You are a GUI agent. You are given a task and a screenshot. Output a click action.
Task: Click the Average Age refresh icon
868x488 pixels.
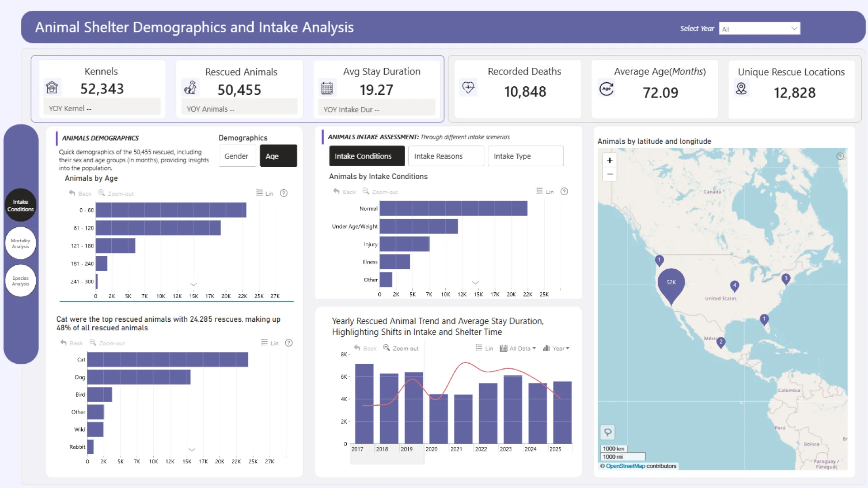pyautogui.click(x=606, y=89)
